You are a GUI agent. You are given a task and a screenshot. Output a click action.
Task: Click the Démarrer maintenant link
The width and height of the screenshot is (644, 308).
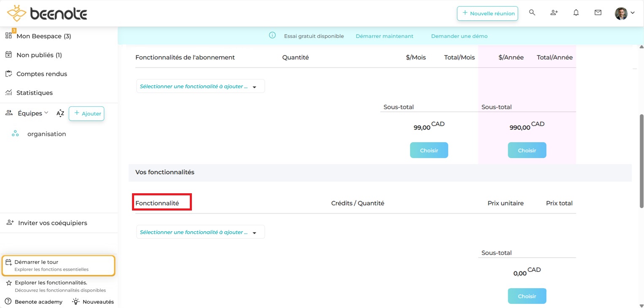coord(384,36)
